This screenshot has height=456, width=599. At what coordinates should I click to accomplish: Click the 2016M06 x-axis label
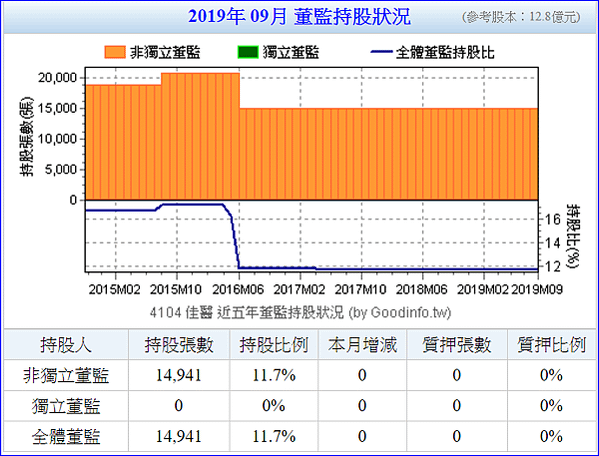[x=238, y=289]
